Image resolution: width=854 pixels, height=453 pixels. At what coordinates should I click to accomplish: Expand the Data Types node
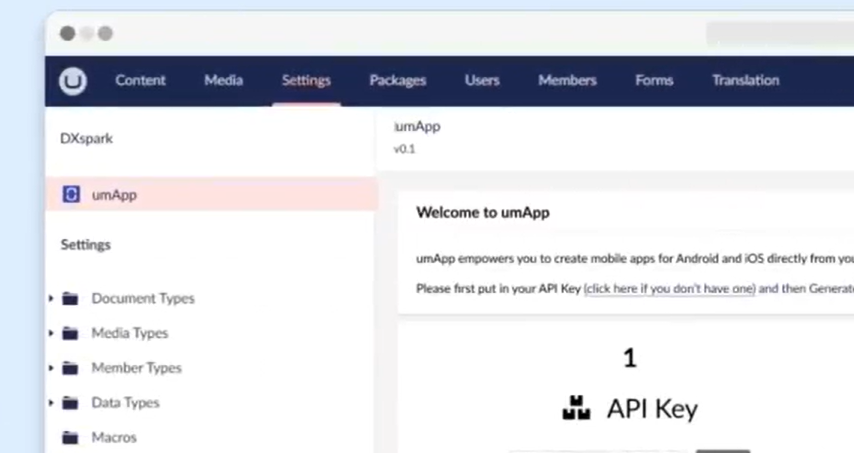(51, 403)
